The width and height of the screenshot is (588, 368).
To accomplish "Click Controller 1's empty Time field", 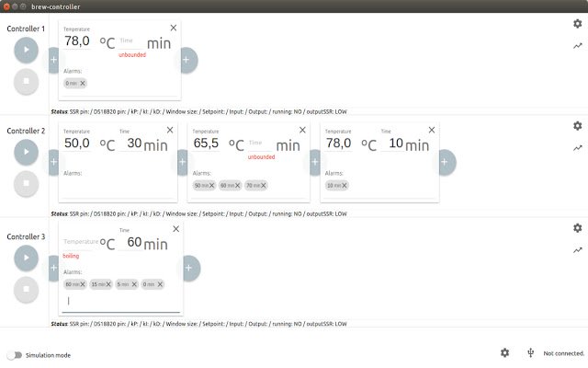I will pyautogui.click(x=130, y=41).
